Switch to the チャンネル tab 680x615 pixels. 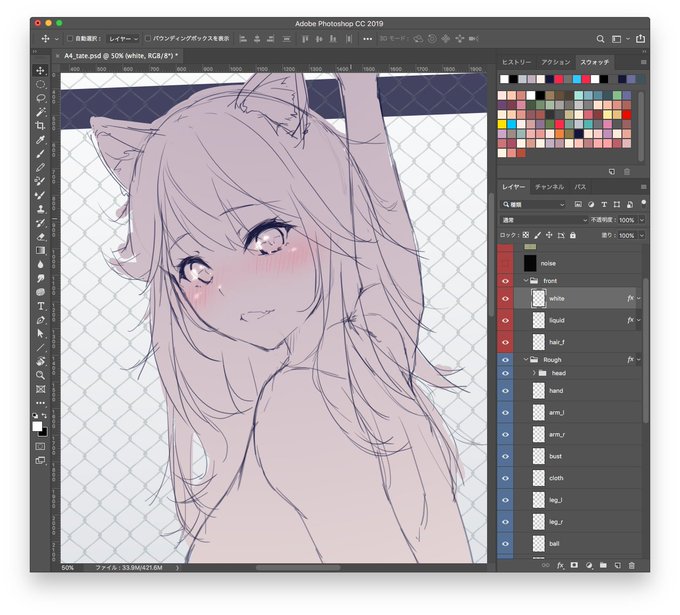click(x=549, y=187)
